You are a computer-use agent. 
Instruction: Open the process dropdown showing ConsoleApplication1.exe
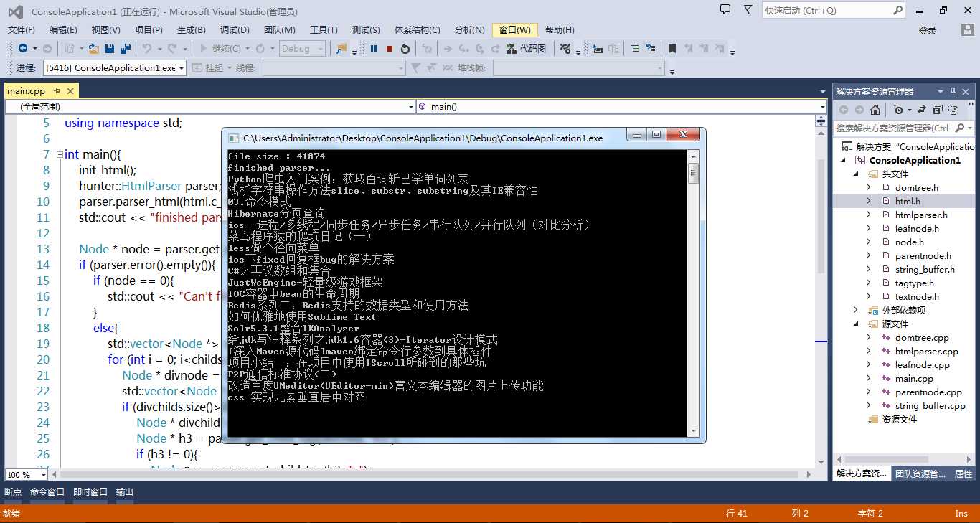tap(182, 68)
